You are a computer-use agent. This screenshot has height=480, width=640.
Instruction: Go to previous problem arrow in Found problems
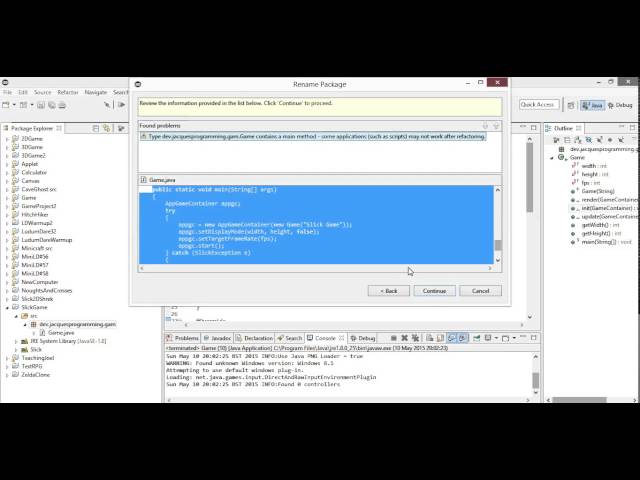(496, 126)
